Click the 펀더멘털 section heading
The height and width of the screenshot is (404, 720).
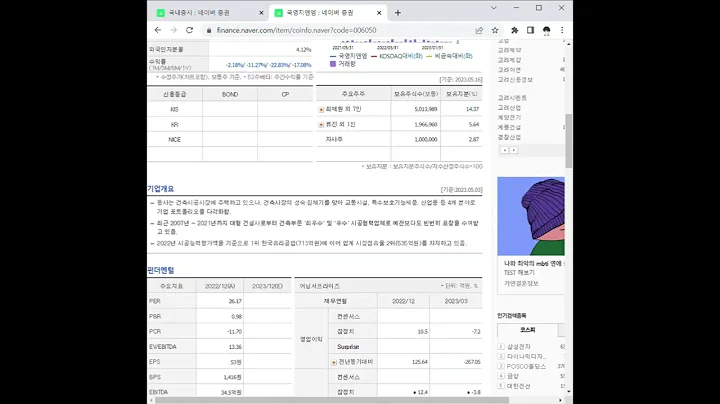point(161,270)
